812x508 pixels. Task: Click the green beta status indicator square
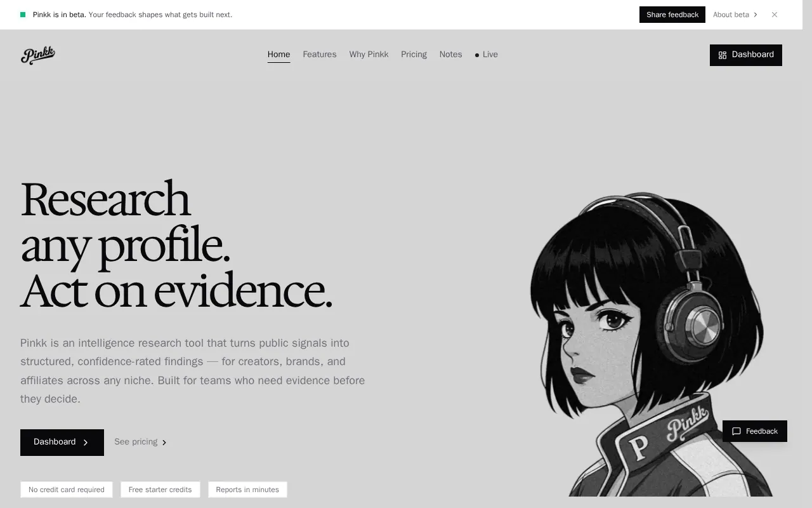point(23,15)
